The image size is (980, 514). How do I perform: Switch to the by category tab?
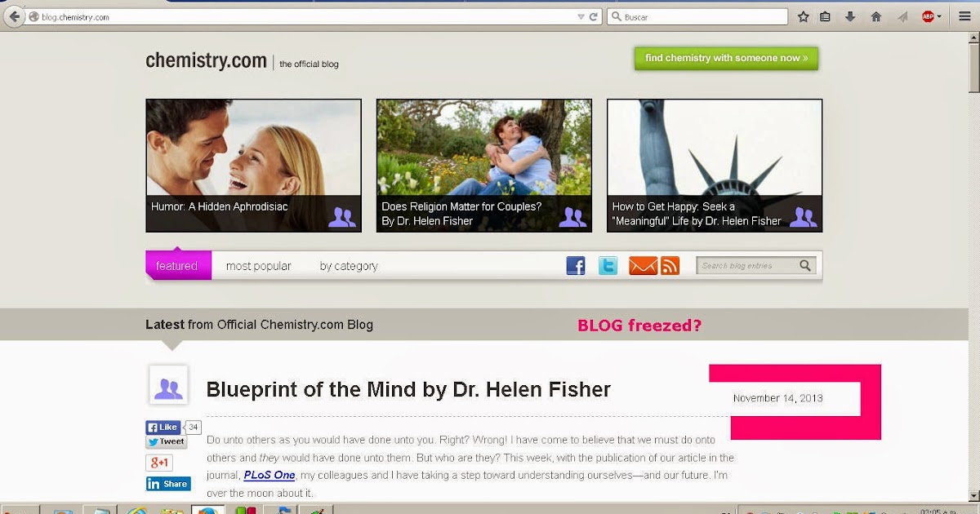click(349, 266)
